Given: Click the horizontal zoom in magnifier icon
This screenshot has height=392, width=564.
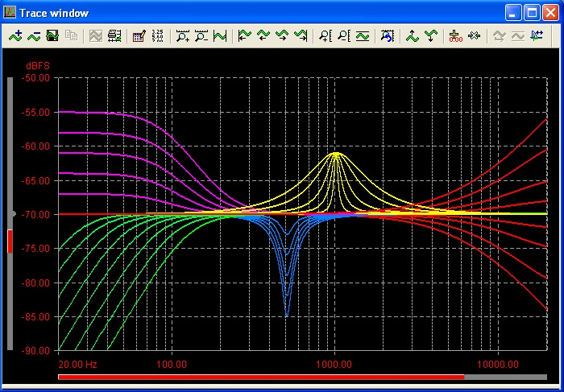Looking at the screenshot, I should tap(183, 35).
